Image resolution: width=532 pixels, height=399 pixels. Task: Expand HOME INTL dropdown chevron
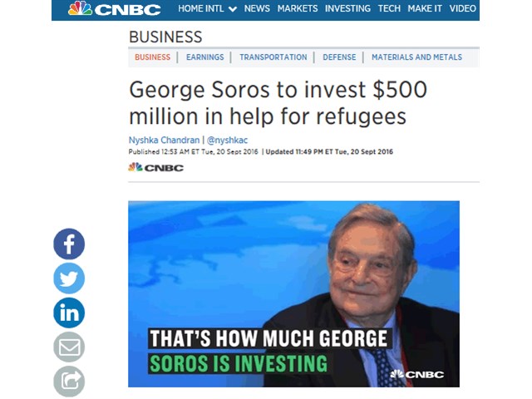(233, 9)
